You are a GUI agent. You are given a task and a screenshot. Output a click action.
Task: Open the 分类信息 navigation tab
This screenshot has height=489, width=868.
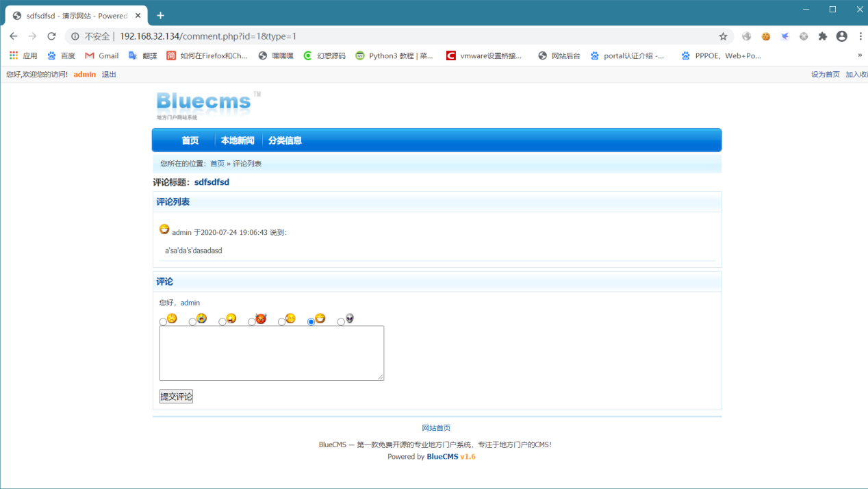pyautogui.click(x=285, y=140)
